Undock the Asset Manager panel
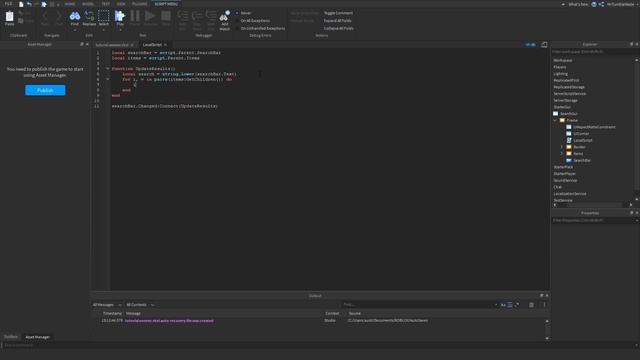This screenshot has width=640, height=360. pos(82,44)
